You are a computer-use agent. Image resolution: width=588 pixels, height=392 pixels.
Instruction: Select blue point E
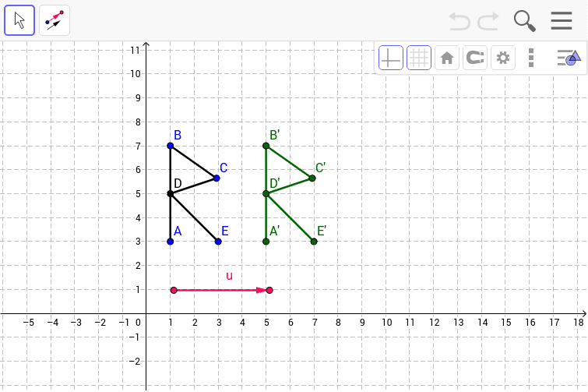click(218, 242)
